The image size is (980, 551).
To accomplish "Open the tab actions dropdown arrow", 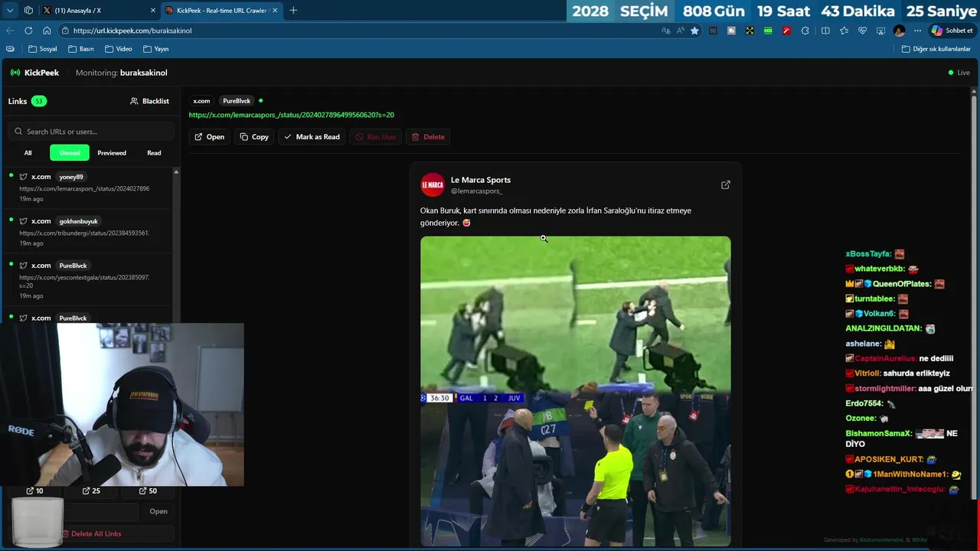I will (10, 10).
